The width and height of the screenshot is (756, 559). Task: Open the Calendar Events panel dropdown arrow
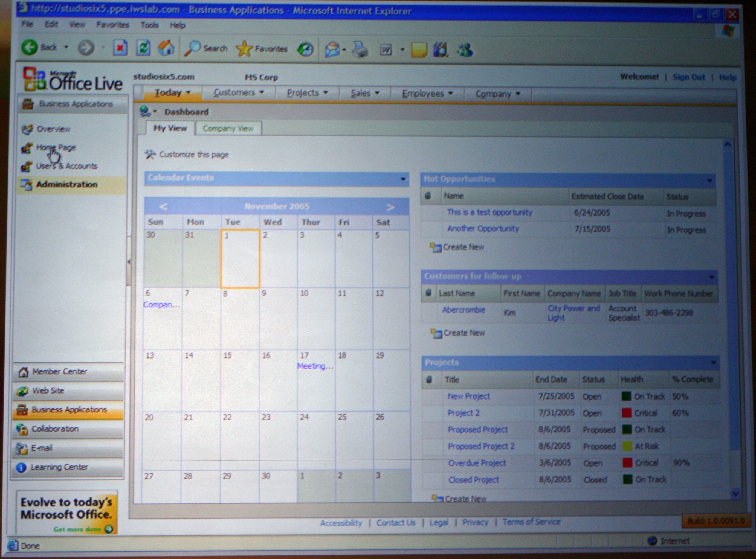403,179
